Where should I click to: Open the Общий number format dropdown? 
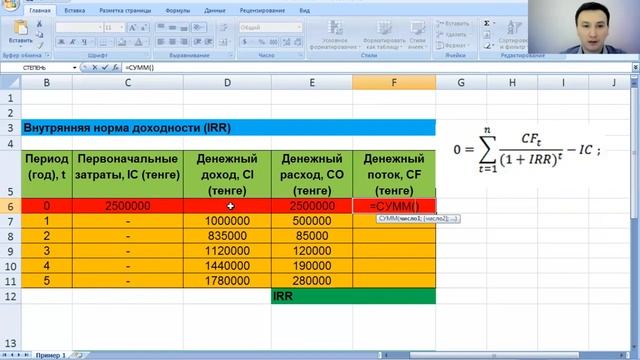coord(299,27)
